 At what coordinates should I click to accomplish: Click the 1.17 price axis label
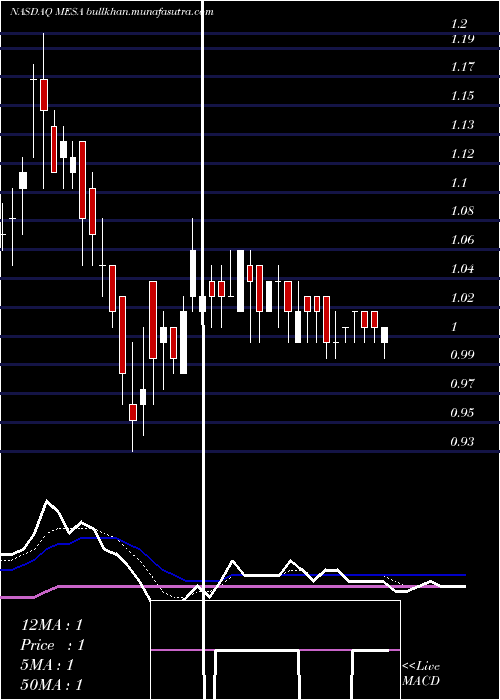(462, 67)
